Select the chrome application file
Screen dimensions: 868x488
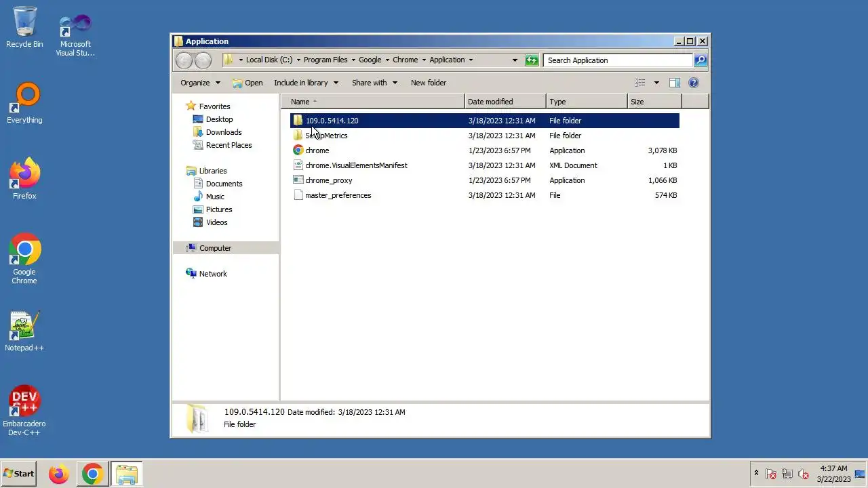pyautogui.click(x=485, y=150)
